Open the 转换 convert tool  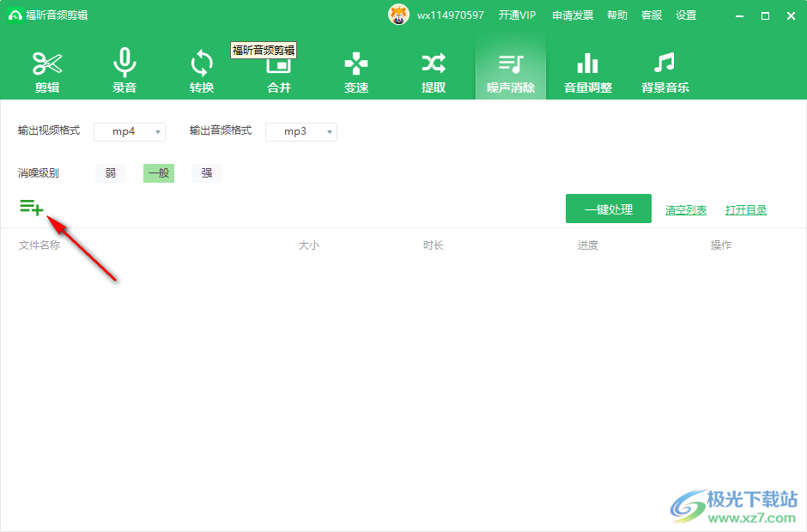(x=202, y=71)
